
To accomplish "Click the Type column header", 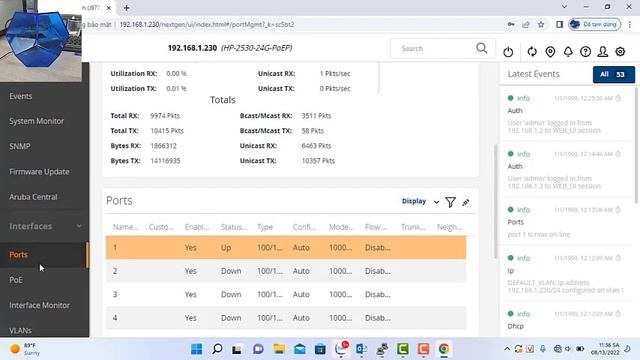I will coord(265,227).
